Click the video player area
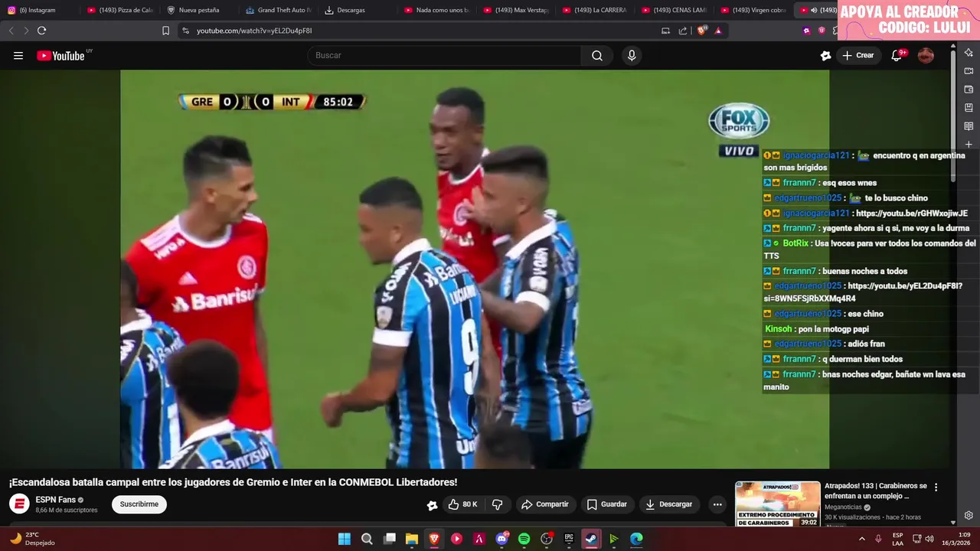Screen dimensions: 980x551 coord(475,269)
